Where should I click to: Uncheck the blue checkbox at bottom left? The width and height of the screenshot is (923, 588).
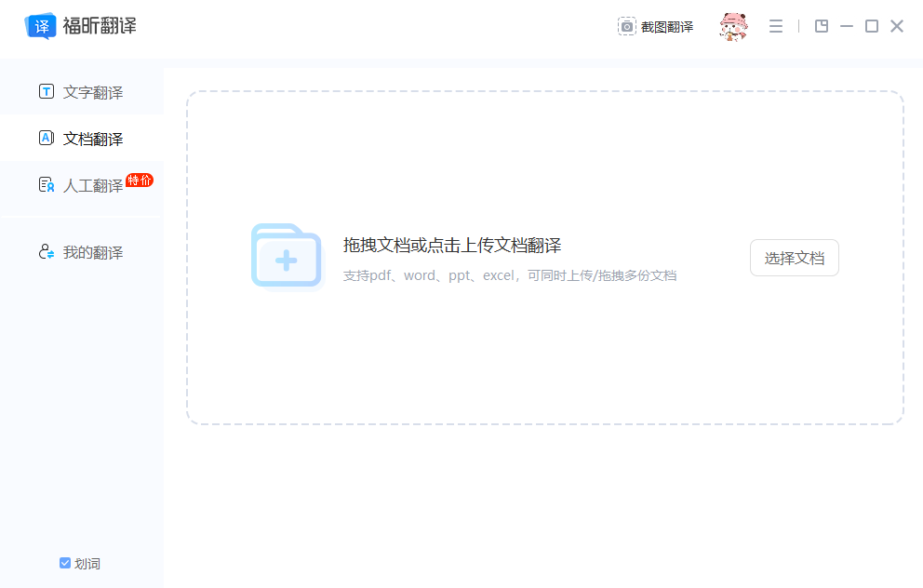[x=64, y=563]
